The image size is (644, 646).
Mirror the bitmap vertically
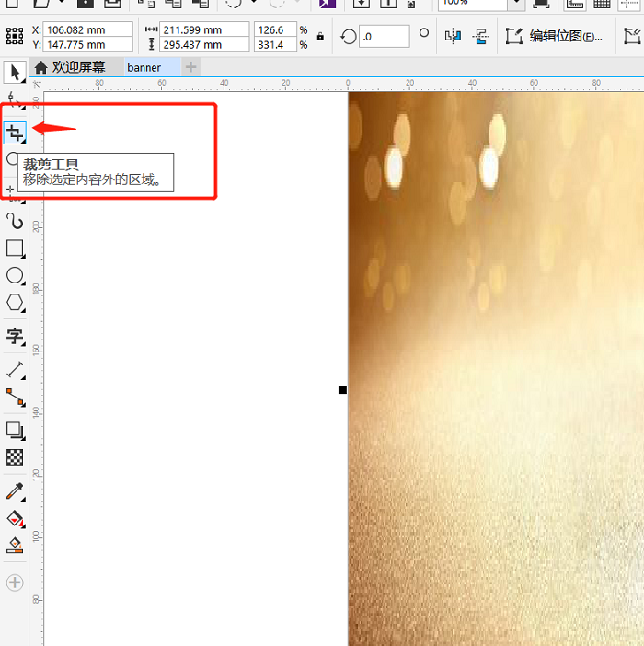tap(480, 37)
